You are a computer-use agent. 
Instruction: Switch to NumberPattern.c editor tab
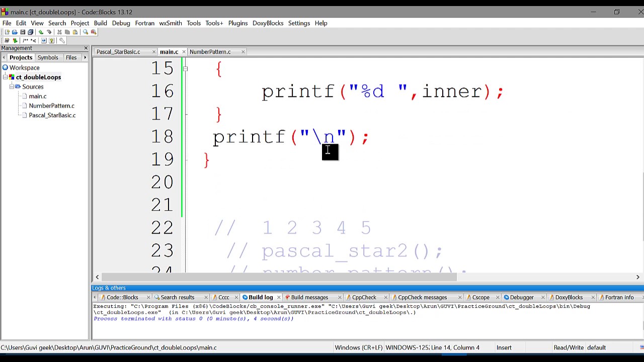tap(210, 52)
